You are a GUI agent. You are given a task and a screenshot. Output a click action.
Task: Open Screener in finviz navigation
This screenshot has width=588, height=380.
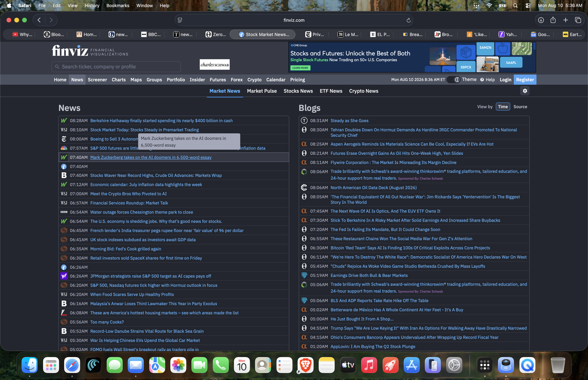97,80
